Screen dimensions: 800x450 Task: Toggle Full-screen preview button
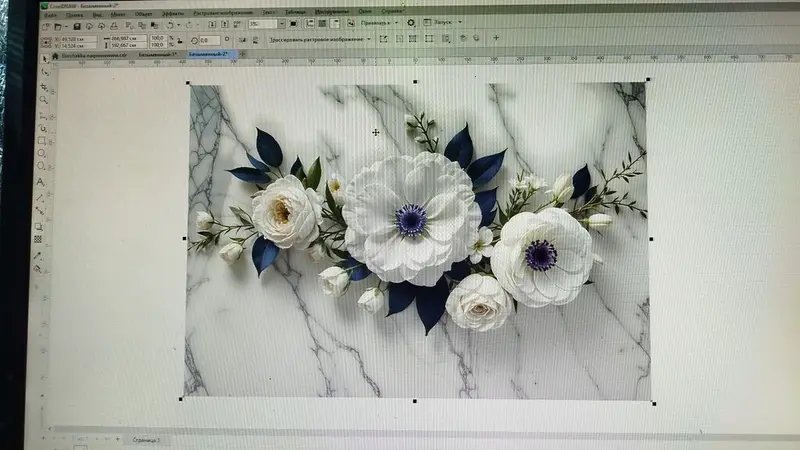tap(293, 23)
